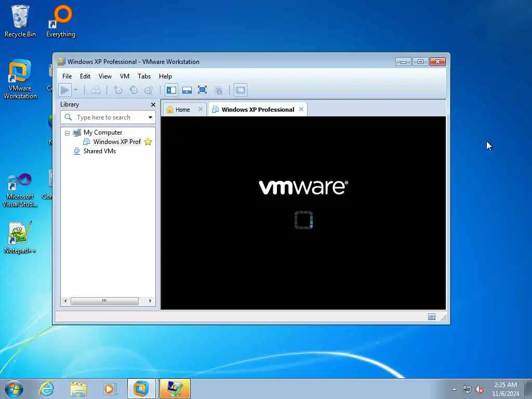This screenshot has width=532, height=399.
Task: Launch Internet Explorer from the taskbar
Action: click(46, 389)
